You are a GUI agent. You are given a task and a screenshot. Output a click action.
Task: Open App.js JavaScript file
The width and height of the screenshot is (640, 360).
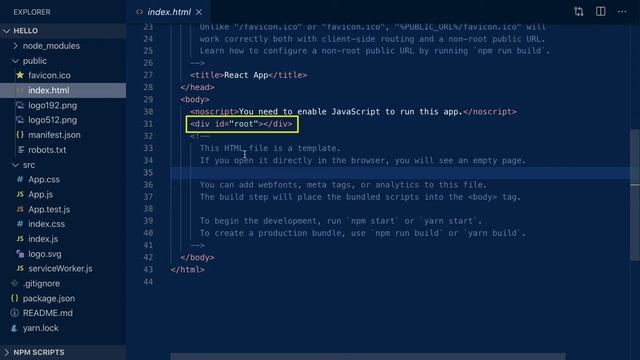coord(63,194)
